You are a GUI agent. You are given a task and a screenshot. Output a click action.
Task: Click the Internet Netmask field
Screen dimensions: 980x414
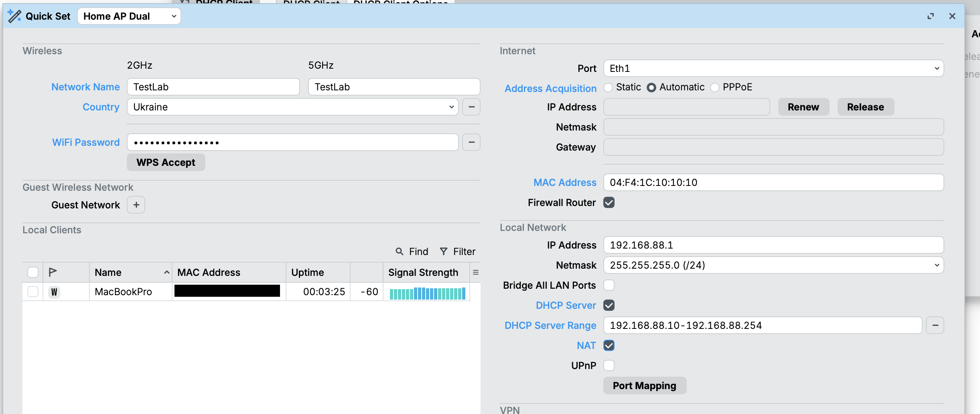click(774, 127)
